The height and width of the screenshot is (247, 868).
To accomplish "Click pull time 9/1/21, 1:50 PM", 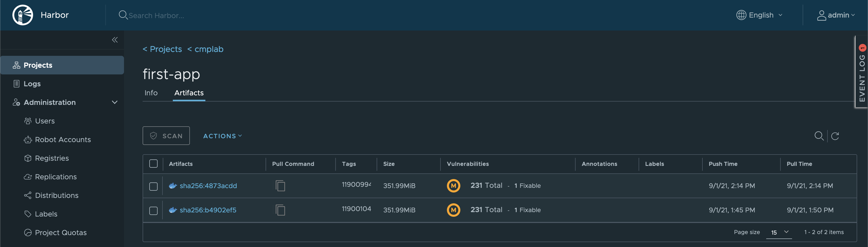I will [810, 210].
